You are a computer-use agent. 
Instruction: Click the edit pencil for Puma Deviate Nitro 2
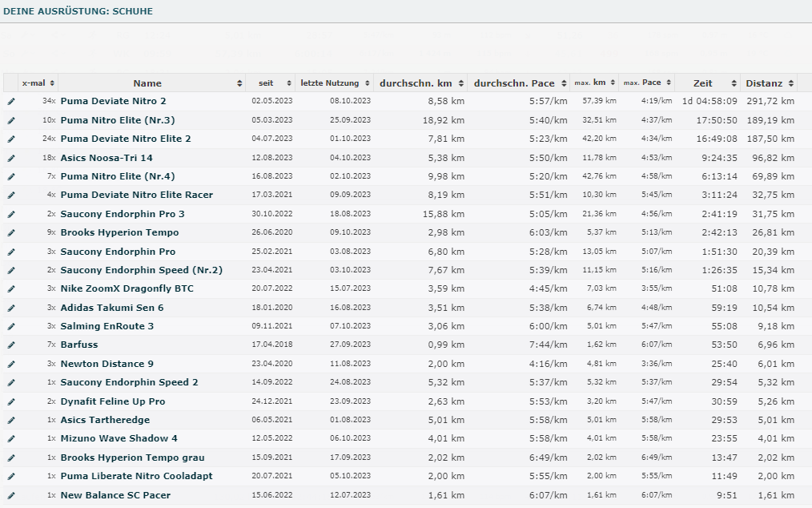pyautogui.click(x=11, y=102)
